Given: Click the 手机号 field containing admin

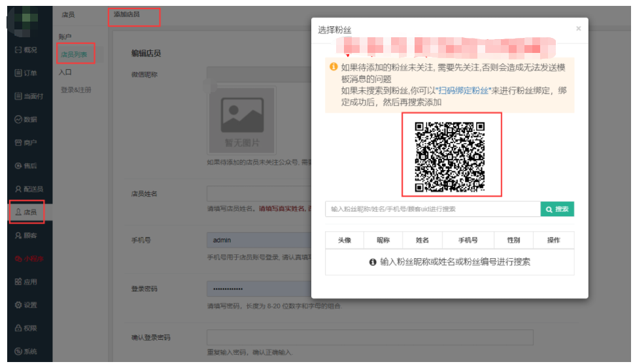Looking at the screenshot, I should 259,240.
